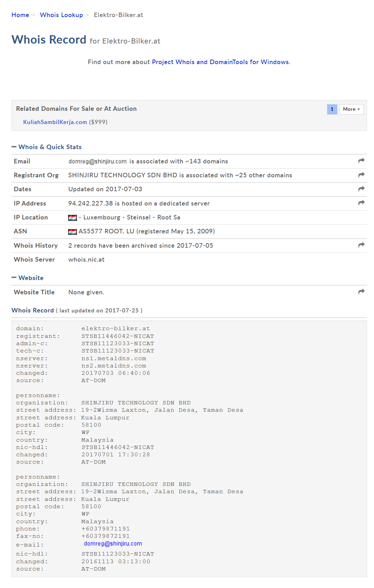The image size is (374, 588).
Task: Click domreg@shinjiru.com email link in record
Action: click(x=113, y=544)
